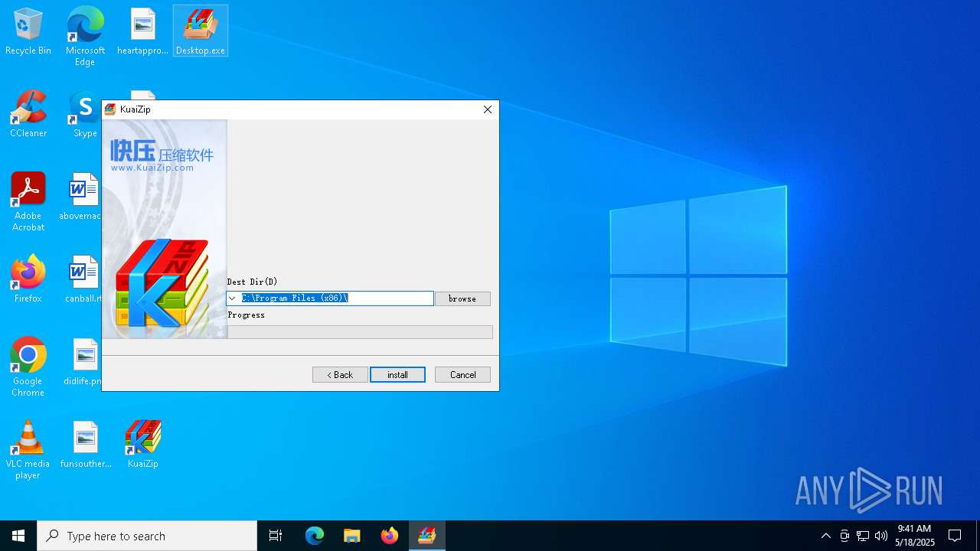Launch Edge from the taskbar
Screen dimensions: 980x551
(315, 536)
